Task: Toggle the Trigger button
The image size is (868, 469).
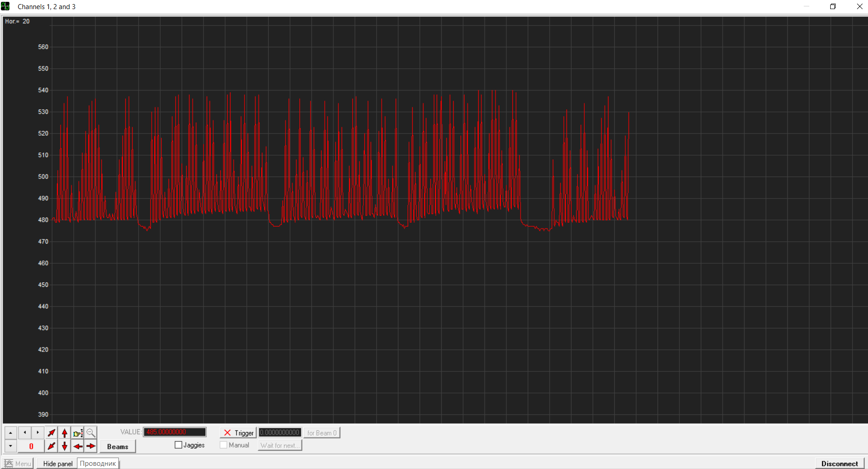Action: pos(238,433)
